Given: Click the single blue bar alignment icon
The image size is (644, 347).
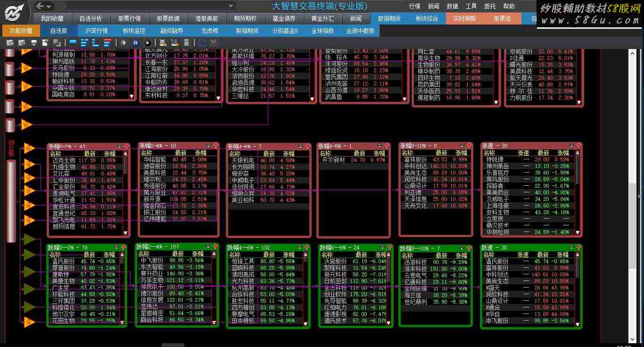Looking at the screenshot, I should (73, 42).
